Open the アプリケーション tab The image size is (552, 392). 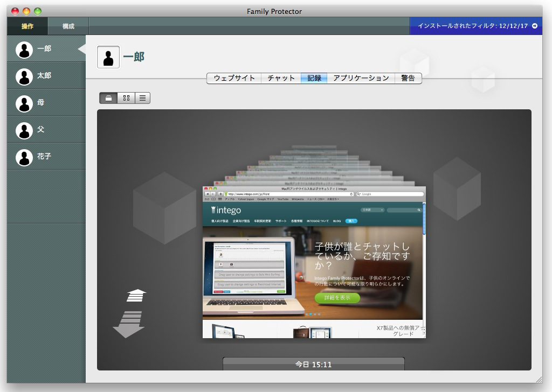pos(361,78)
